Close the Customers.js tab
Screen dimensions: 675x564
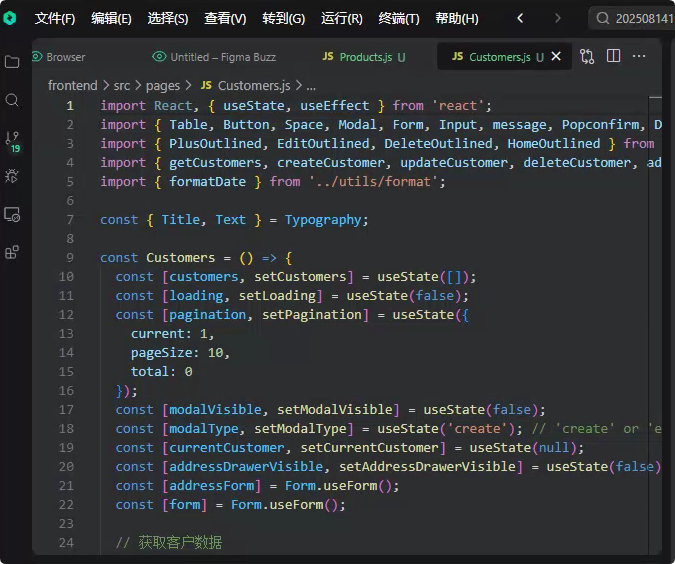(556, 56)
